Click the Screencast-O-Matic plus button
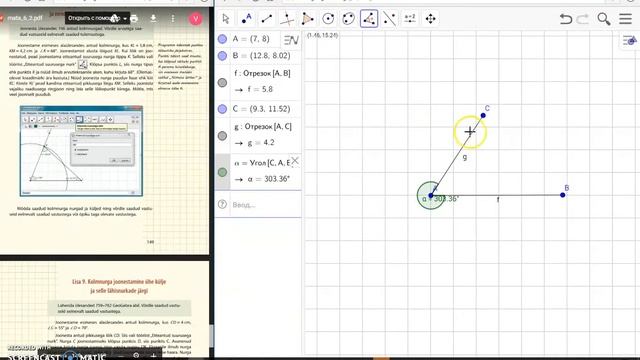Screen dimensions: 640x360 153,356
